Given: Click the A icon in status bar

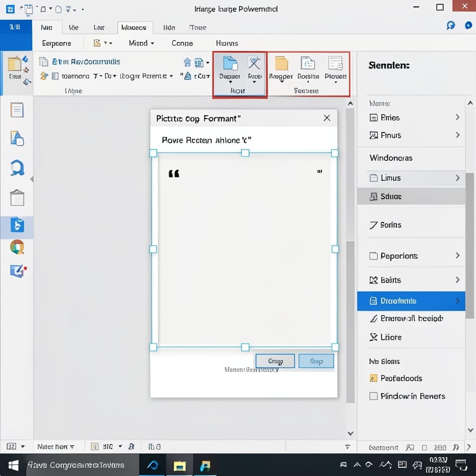Looking at the screenshot, I should (x=132, y=447).
